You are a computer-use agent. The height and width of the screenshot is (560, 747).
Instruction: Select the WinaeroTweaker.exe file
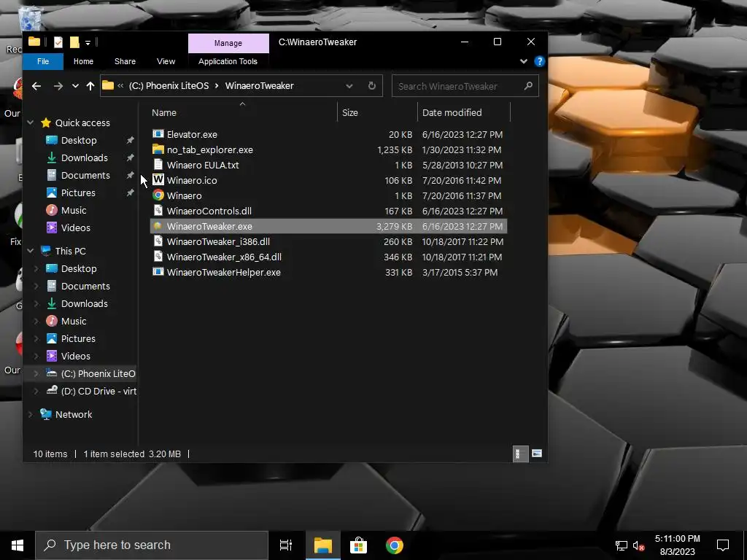point(328,226)
